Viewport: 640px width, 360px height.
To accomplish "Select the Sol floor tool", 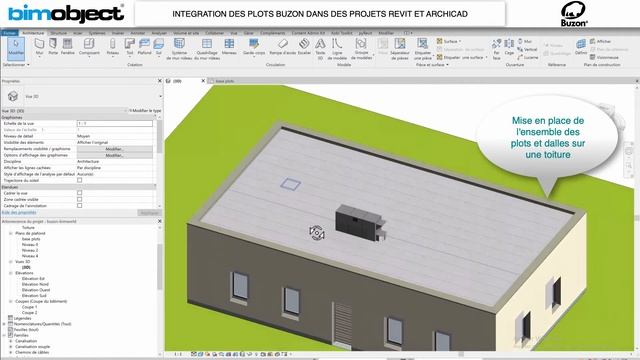I will (158, 47).
